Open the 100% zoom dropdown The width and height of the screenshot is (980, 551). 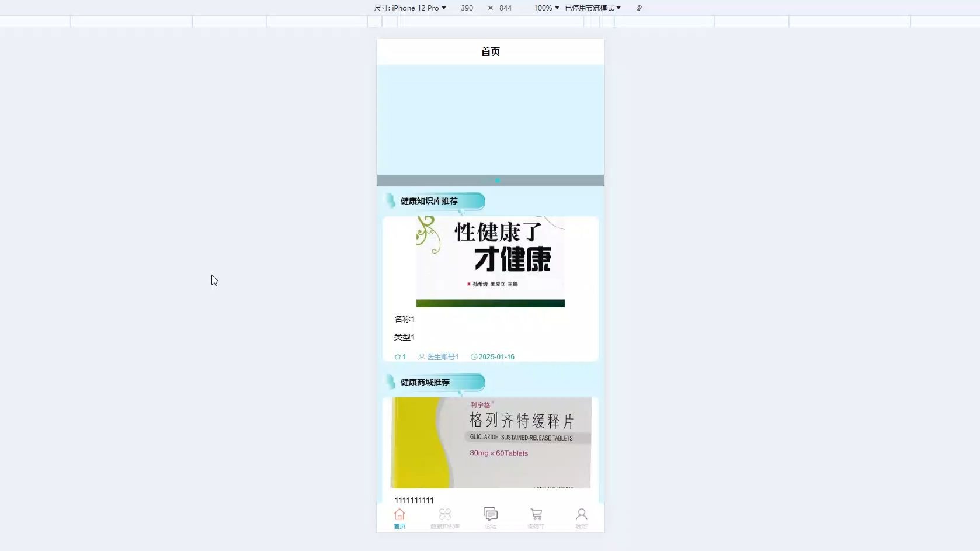546,8
